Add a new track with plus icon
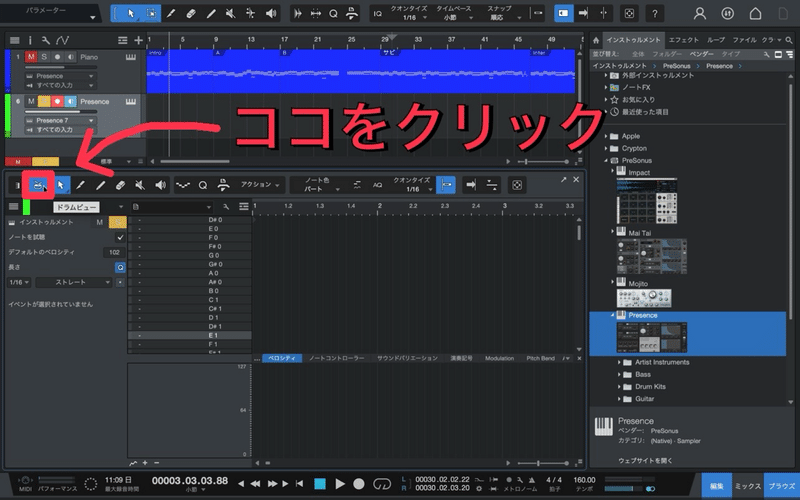This screenshot has height=500, width=800. (x=138, y=40)
